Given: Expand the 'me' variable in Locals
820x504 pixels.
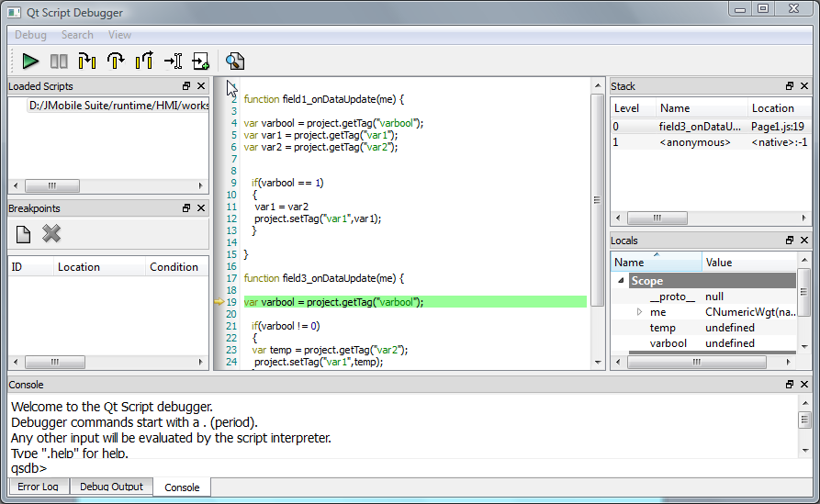Looking at the screenshot, I should tap(639, 312).
